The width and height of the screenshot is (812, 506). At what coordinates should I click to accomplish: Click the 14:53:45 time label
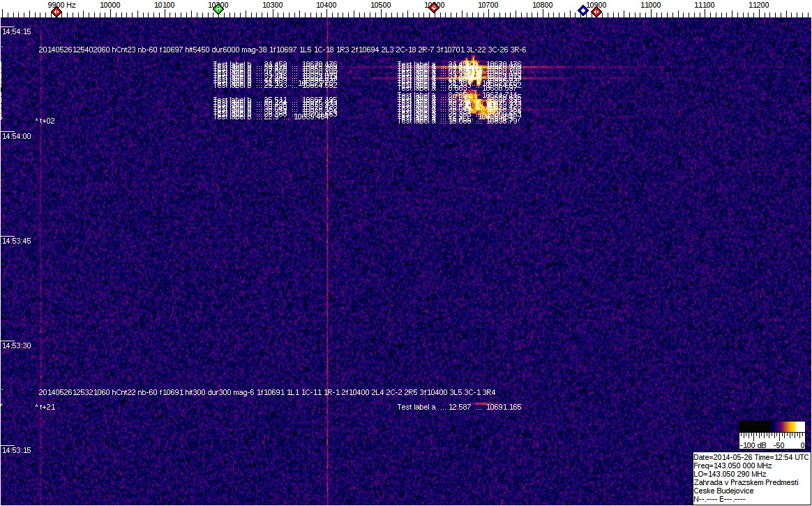coord(16,241)
